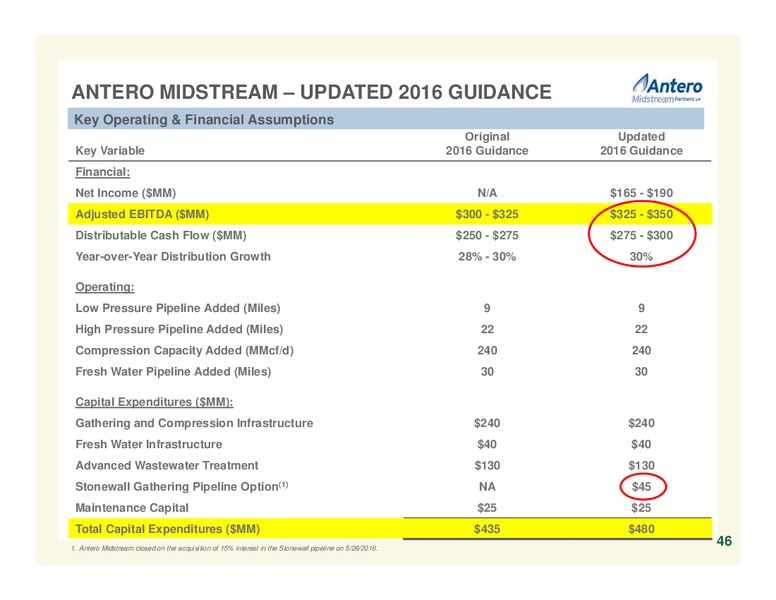Select the 'Operating:' section heading

(x=105, y=287)
